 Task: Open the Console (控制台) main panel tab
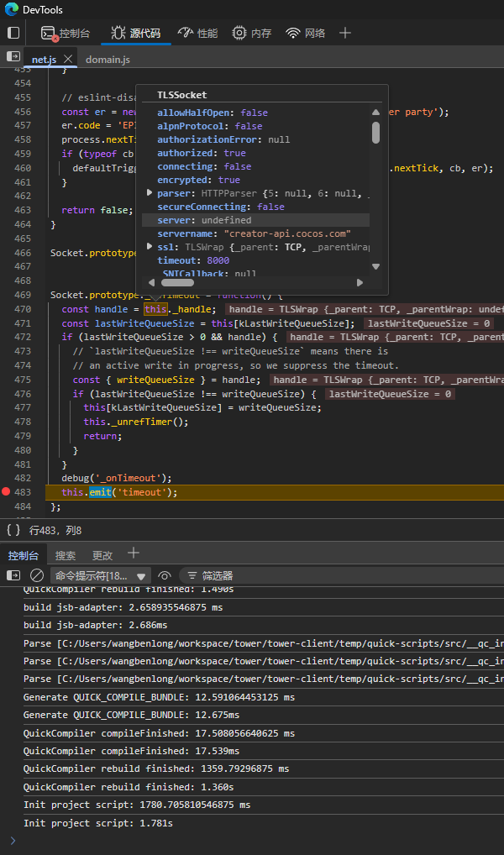[66, 33]
